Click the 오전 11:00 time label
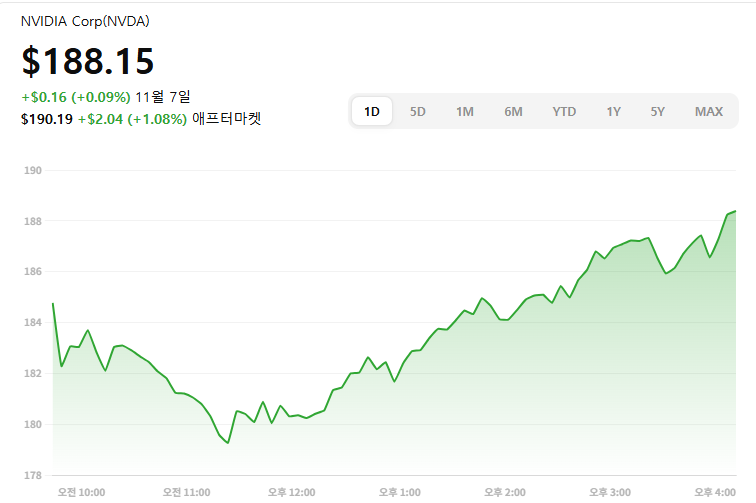 [x=187, y=492]
